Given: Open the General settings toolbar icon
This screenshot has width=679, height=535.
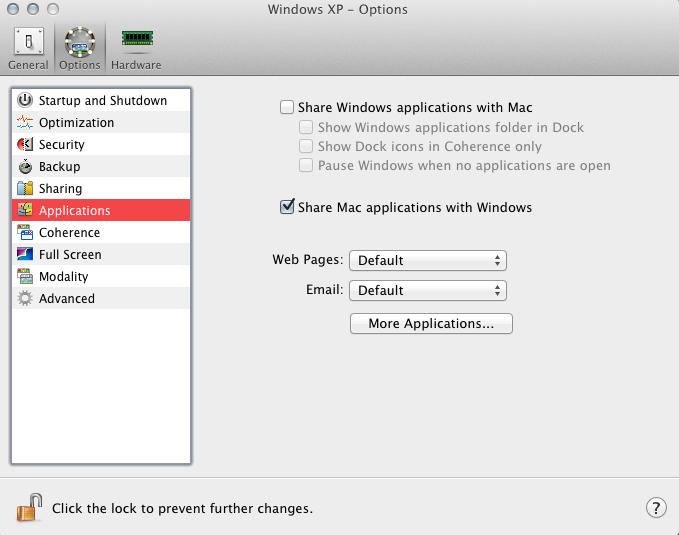Looking at the screenshot, I should [29, 42].
